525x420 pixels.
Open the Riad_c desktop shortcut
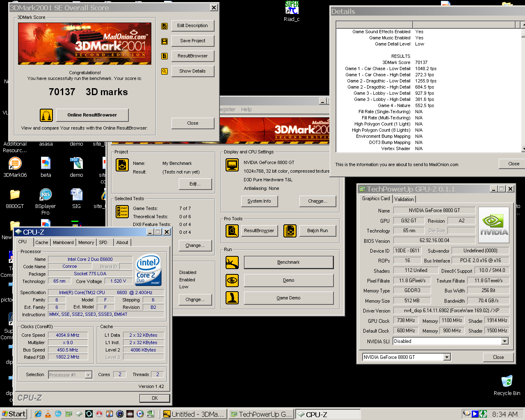[x=292, y=11]
